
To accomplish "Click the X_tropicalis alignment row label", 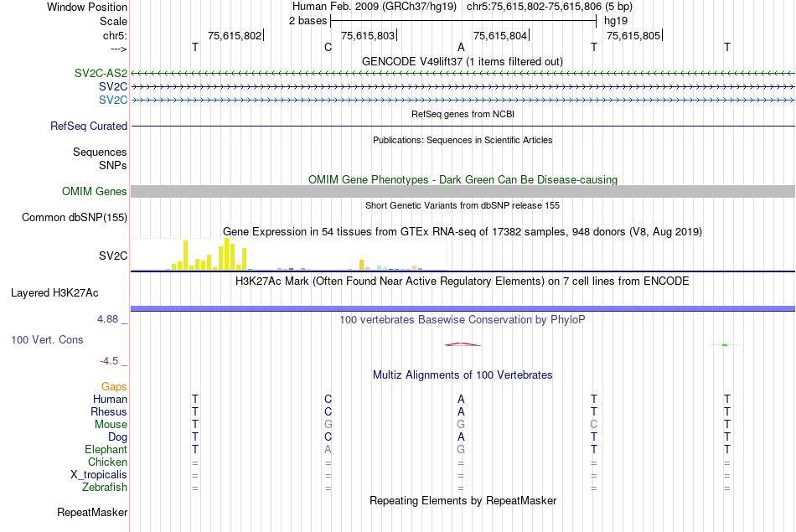I will coord(99,475).
